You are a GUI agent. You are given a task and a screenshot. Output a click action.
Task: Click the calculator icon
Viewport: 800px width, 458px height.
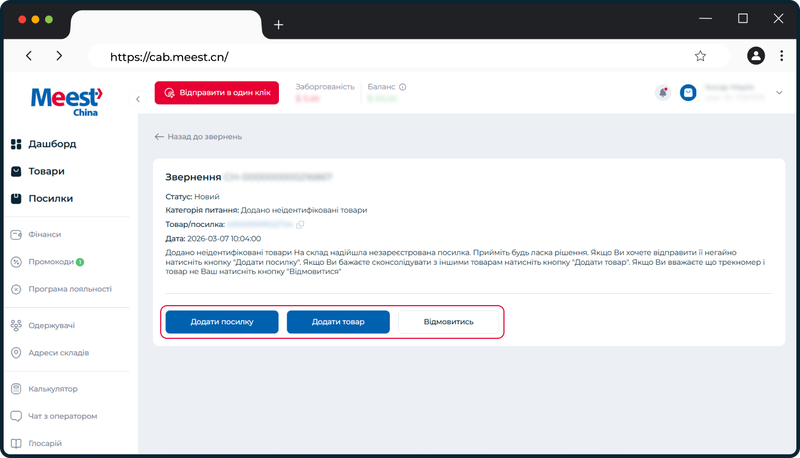pyautogui.click(x=16, y=389)
